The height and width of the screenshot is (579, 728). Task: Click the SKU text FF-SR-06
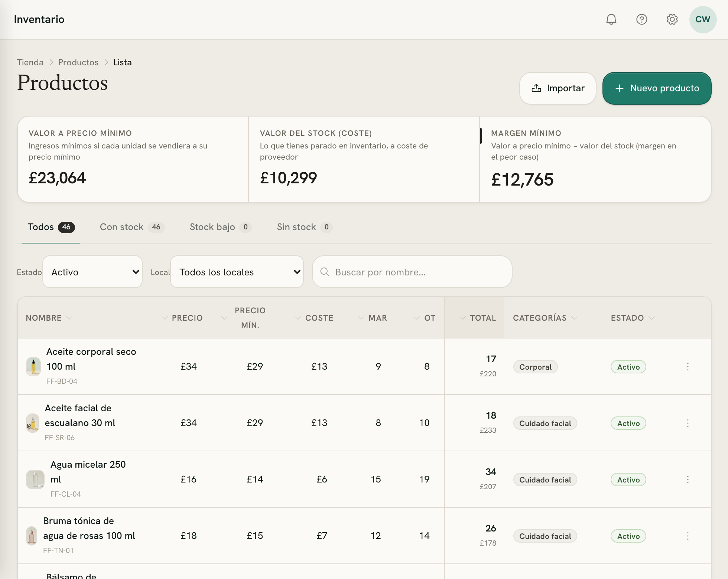point(60,438)
